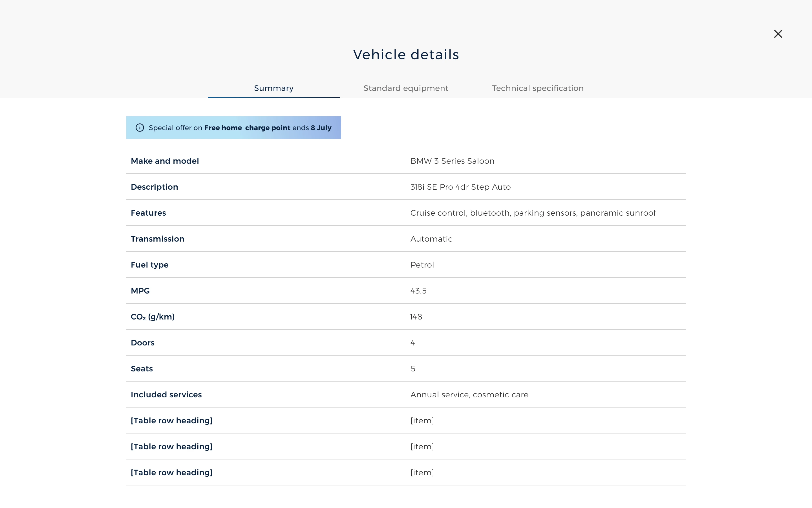Screen dimensions: 812x508
Task: Click the 'Vehicle details' title
Action: point(406,54)
